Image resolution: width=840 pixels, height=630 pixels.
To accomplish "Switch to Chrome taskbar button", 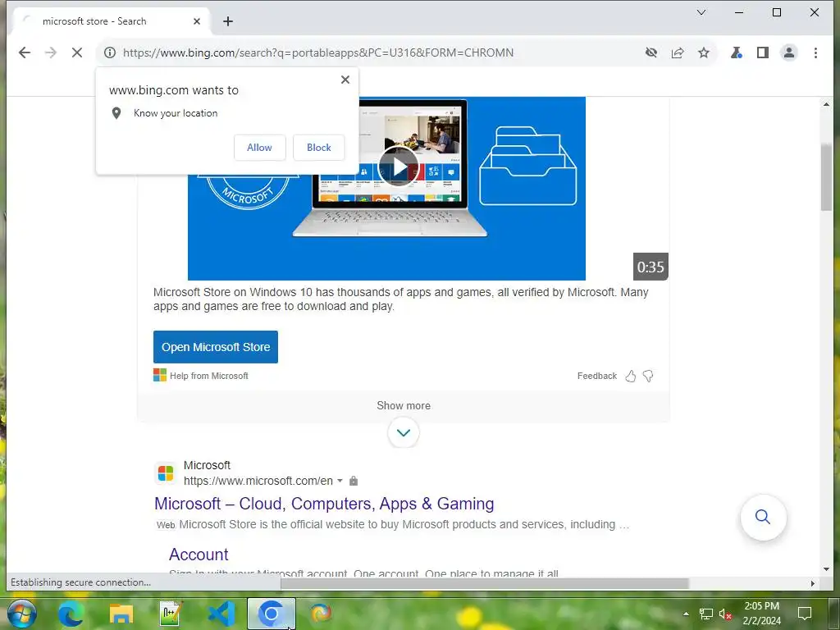I will click(272, 614).
